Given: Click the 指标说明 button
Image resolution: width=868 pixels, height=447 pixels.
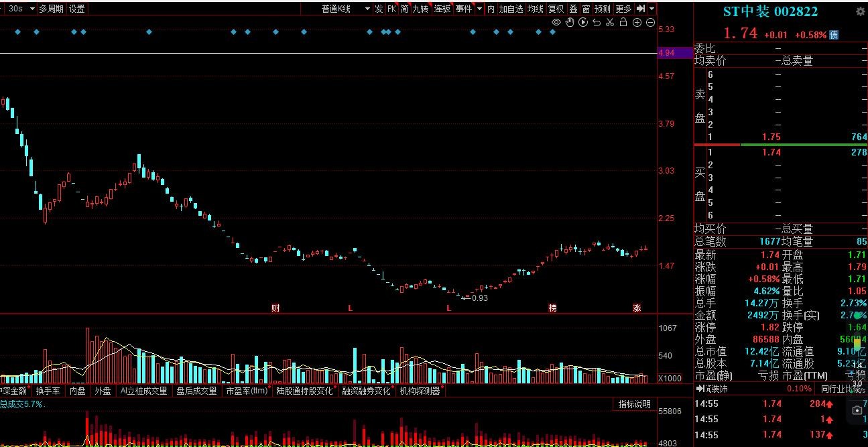Looking at the screenshot, I should (x=634, y=404).
